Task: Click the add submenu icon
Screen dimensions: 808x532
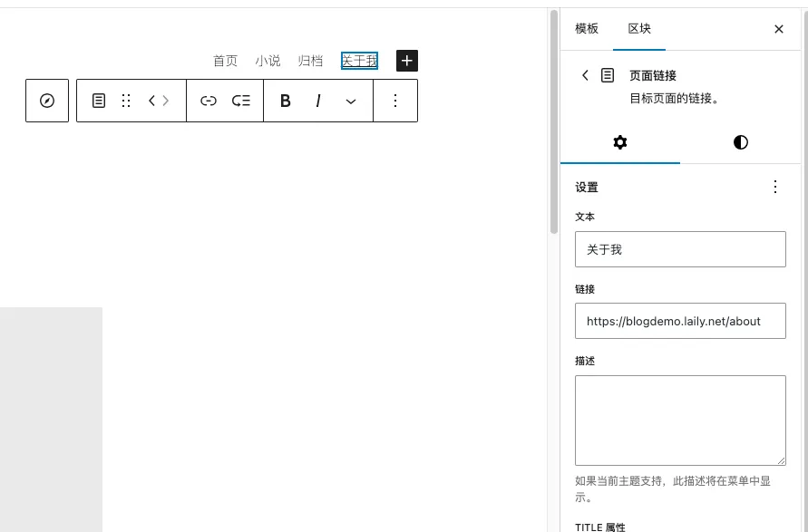Action: [x=241, y=101]
